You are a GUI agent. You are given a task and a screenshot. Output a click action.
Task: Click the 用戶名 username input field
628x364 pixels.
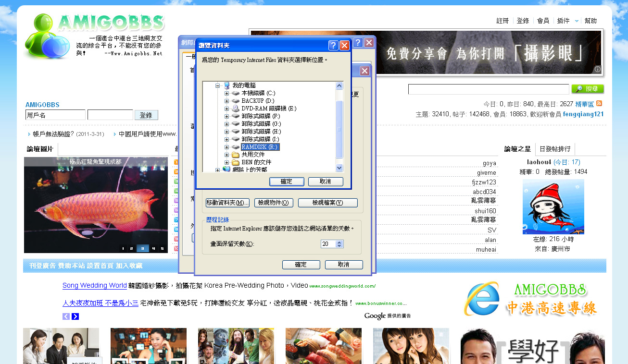pyautogui.click(x=55, y=115)
